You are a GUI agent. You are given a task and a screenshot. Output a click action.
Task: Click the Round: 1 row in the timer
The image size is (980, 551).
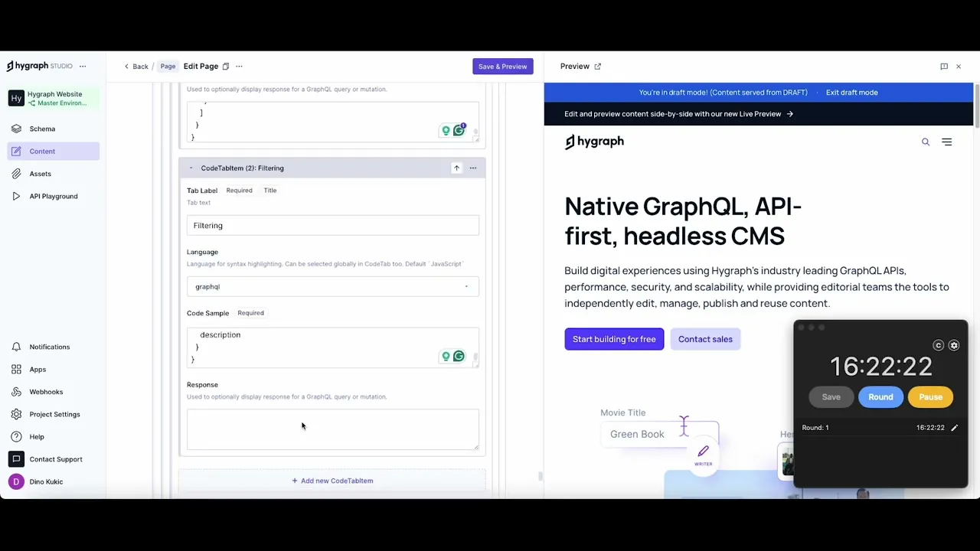pos(880,428)
